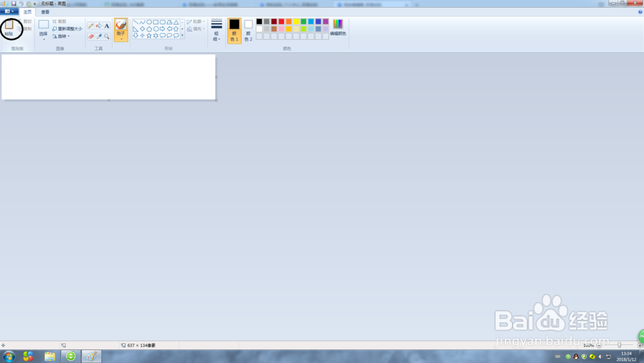Image resolution: width=644 pixels, height=363 pixels.
Task: Pick the Six-point star shape
Action: (156, 35)
